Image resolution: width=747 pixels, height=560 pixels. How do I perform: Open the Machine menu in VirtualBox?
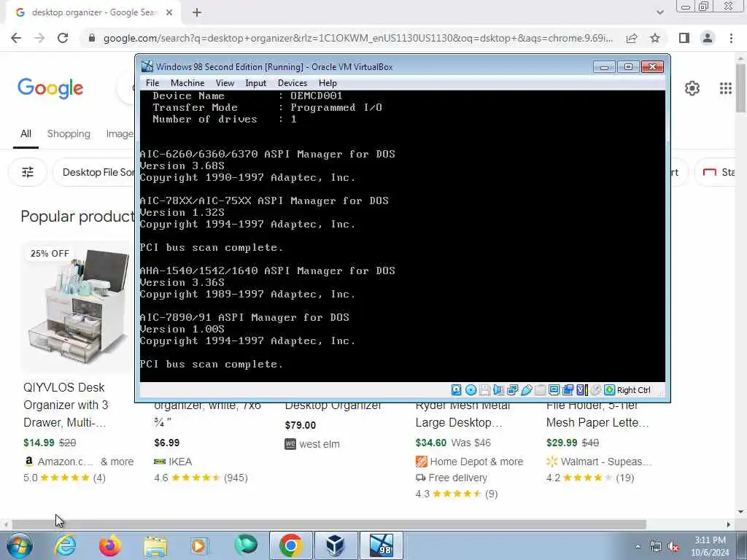pyautogui.click(x=187, y=83)
